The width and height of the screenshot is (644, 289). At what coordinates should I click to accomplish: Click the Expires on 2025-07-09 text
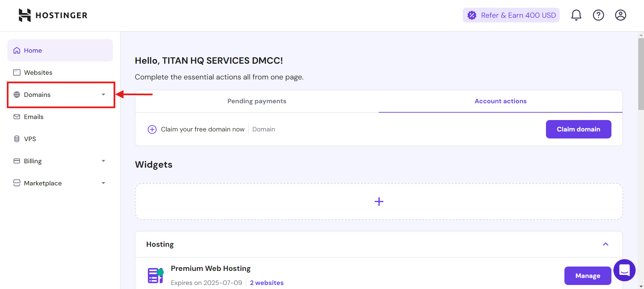point(206,283)
